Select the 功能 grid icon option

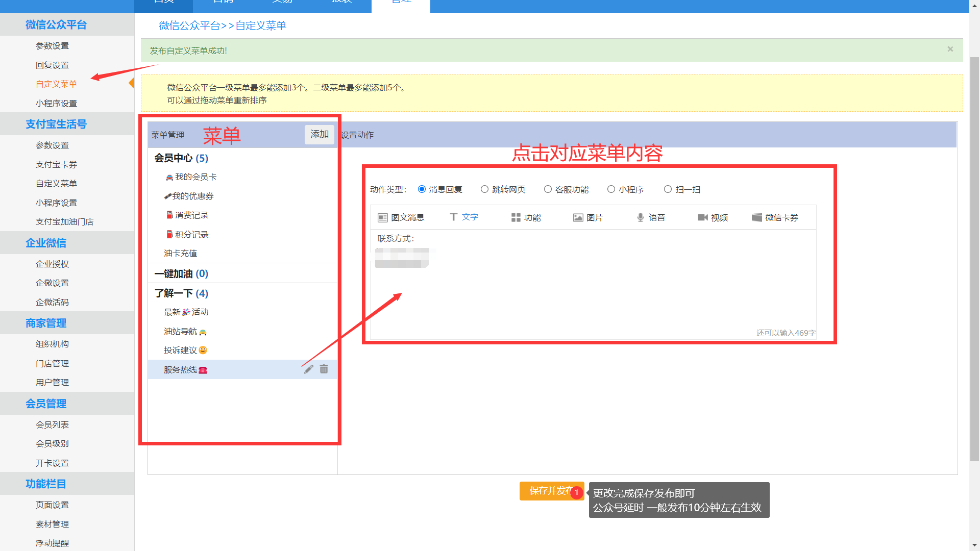click(x=516, y=218)
